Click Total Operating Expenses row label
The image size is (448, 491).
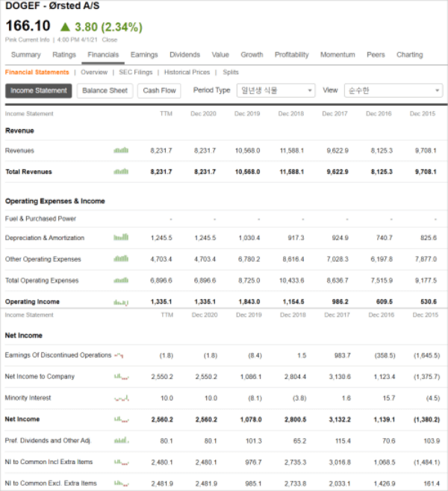click(x=42, y=281)
